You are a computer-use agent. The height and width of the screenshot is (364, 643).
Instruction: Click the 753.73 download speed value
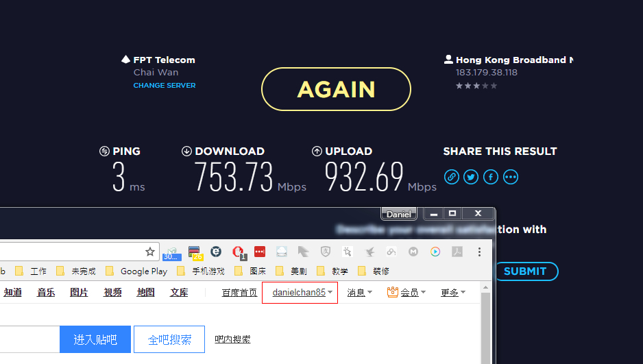coord(234,176)
